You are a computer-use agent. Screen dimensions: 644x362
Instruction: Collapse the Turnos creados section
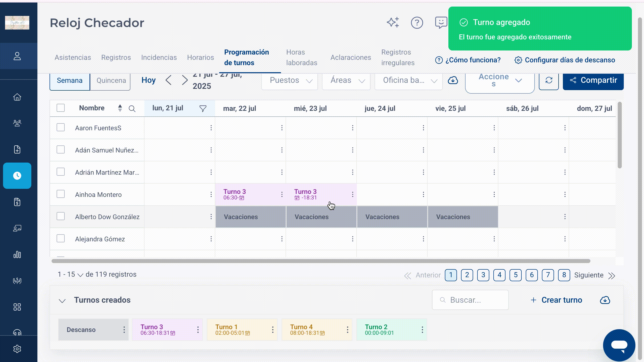[62, 300]
